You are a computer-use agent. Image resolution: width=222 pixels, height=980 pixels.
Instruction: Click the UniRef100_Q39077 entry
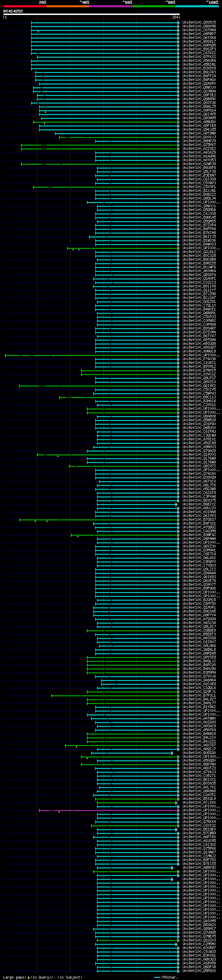[x=199, y=585]
